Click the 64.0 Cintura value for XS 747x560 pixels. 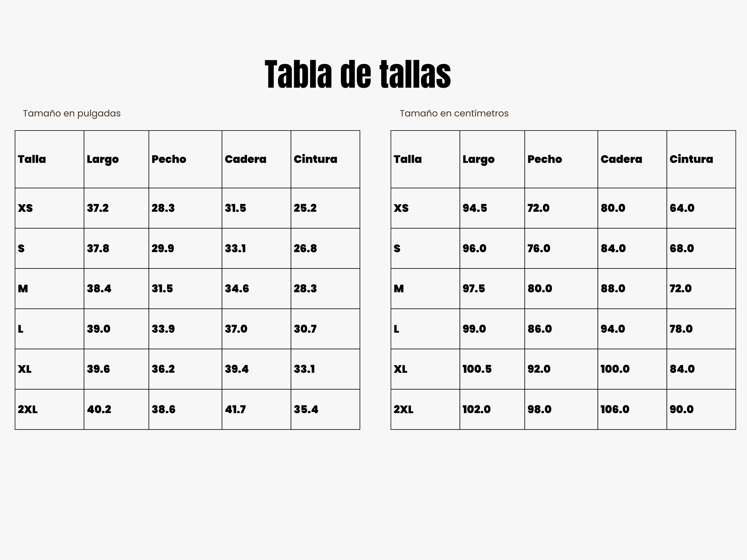tap(682, 208)
